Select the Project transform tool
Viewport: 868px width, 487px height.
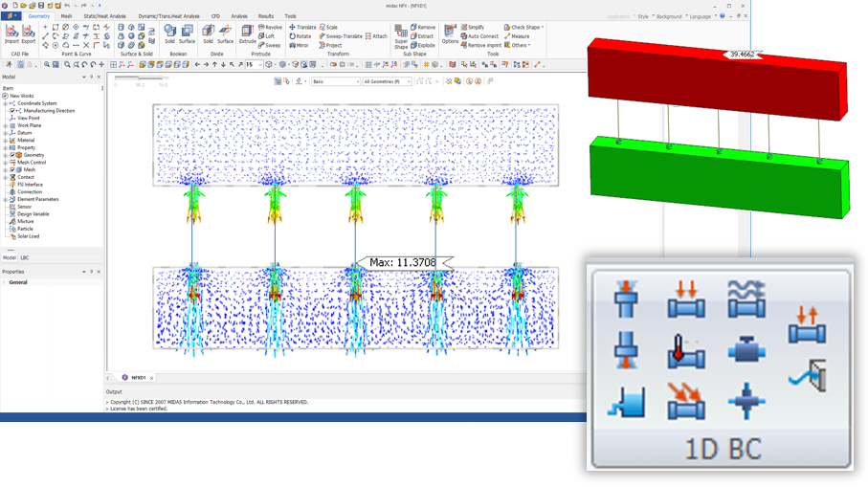point(330,45)
